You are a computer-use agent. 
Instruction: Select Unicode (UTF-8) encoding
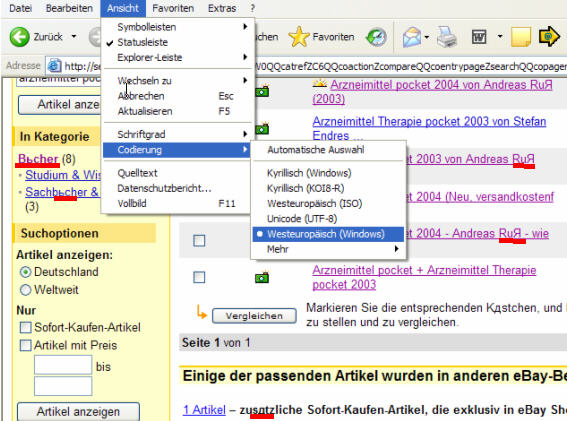pyautogui.click(x=328, y=219)
